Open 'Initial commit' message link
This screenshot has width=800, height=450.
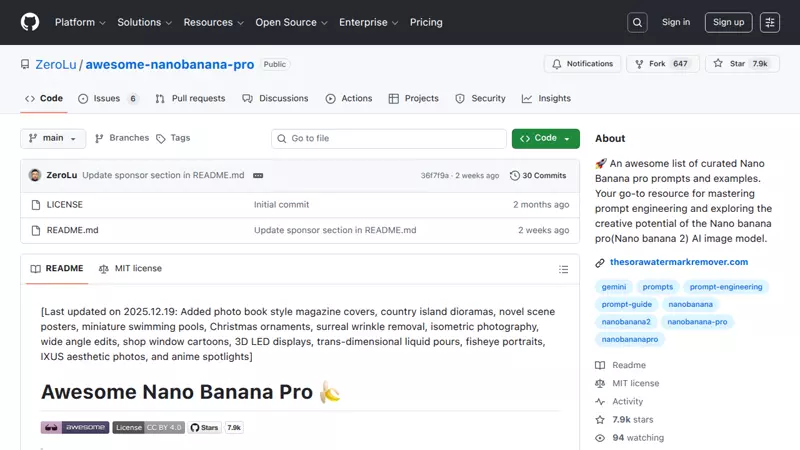pyautogui.click(x=282, y=205)
